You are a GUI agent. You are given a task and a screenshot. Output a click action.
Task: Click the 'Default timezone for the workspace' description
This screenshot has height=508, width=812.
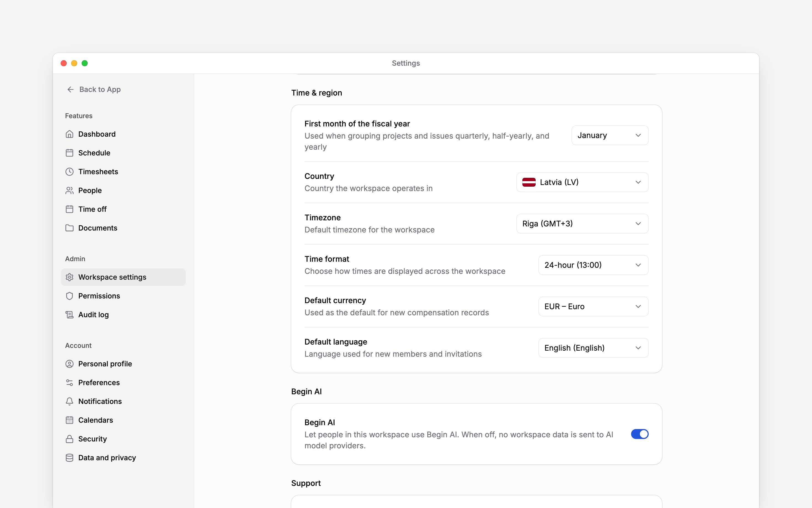[x=369, y=230]
